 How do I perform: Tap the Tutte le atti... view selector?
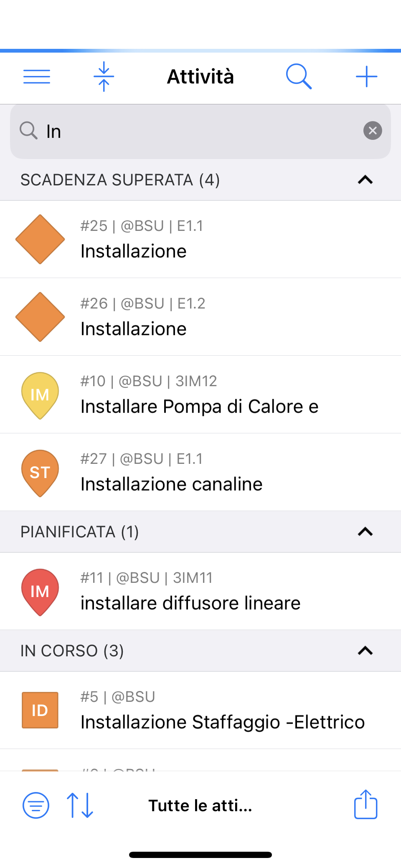200,805
